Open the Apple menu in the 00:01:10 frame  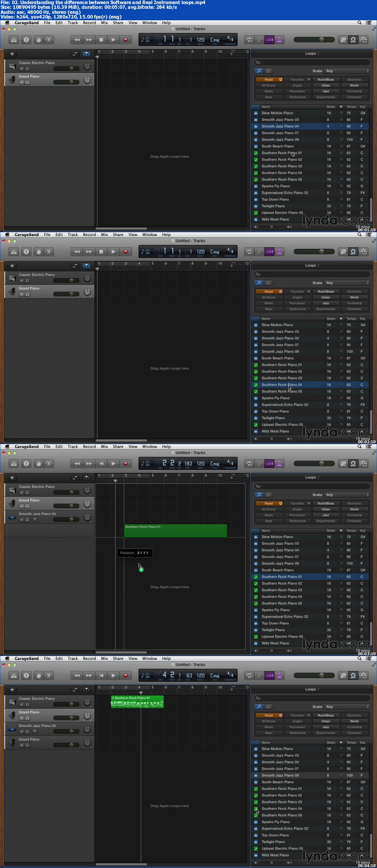pyautogui.click(x=7, y=23)
